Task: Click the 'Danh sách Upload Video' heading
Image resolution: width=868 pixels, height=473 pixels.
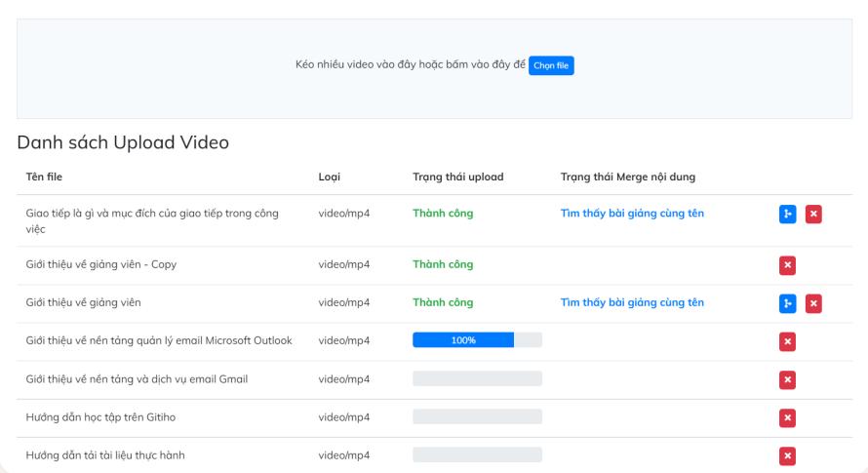Action: tap(123, 142)
